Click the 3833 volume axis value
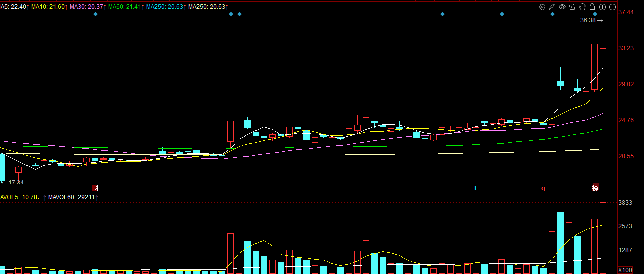The height and width of the screenshot is (274, 644). [625, 203]
